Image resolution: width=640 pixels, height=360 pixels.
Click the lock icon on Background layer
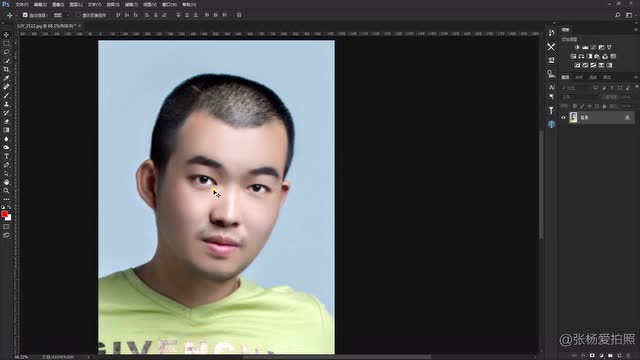coord(627,118)
